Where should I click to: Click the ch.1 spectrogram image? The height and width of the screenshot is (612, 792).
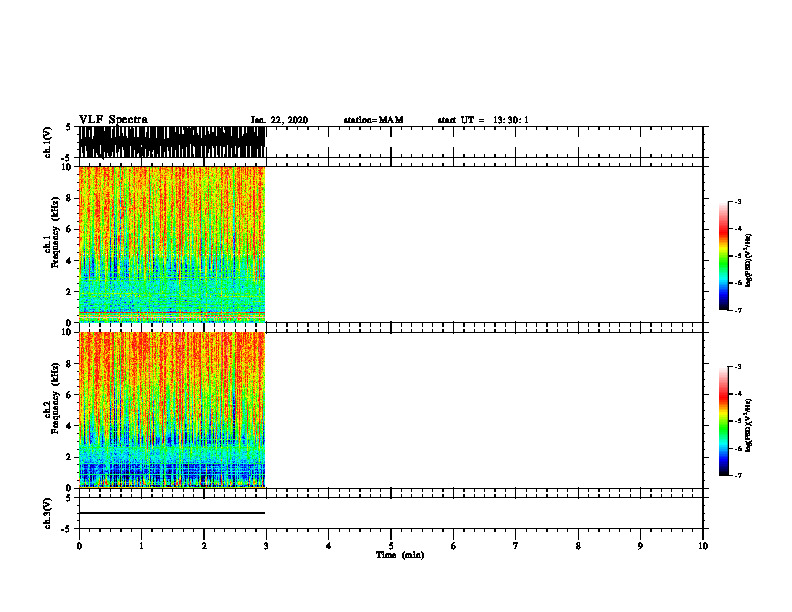pyautogui.click(x=172, y=244)
